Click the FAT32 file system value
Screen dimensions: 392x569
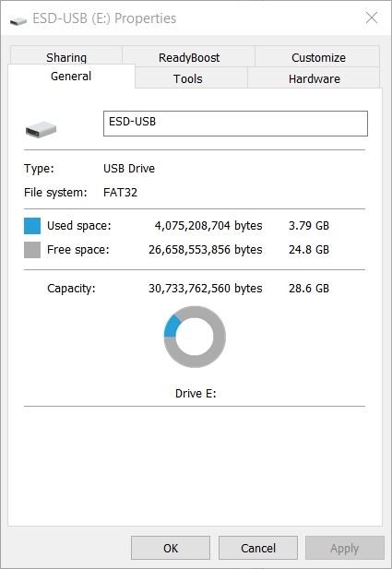[120, 193]
